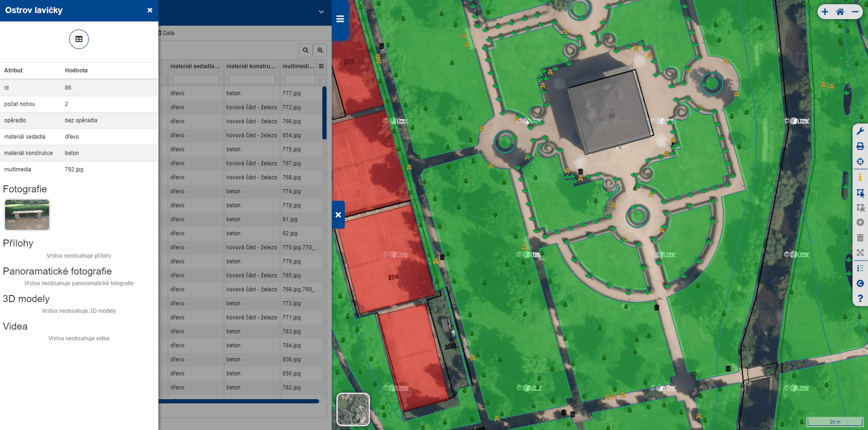
Task: Click the print map icon
Action: pos(860,147)
